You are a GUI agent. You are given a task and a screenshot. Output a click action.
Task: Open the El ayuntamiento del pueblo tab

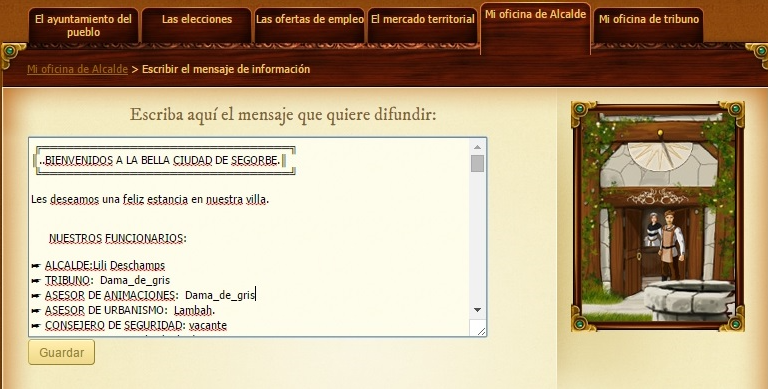[83, 25]
